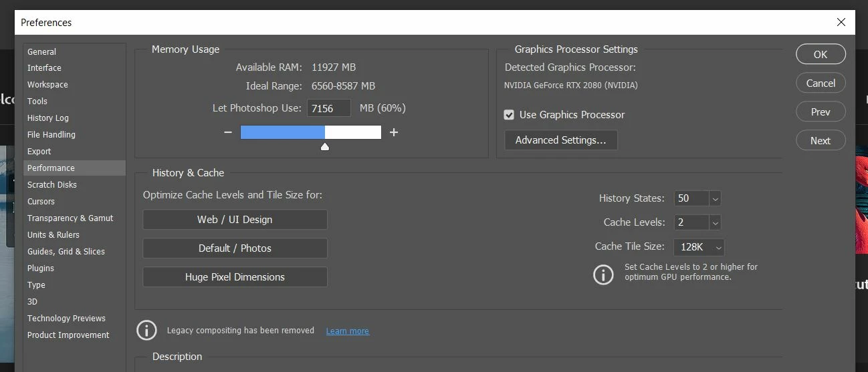The width and height of the screenshot is (868, 372).
Task: Click the info icon beside Legacy compositing
Action: [146, 330]
